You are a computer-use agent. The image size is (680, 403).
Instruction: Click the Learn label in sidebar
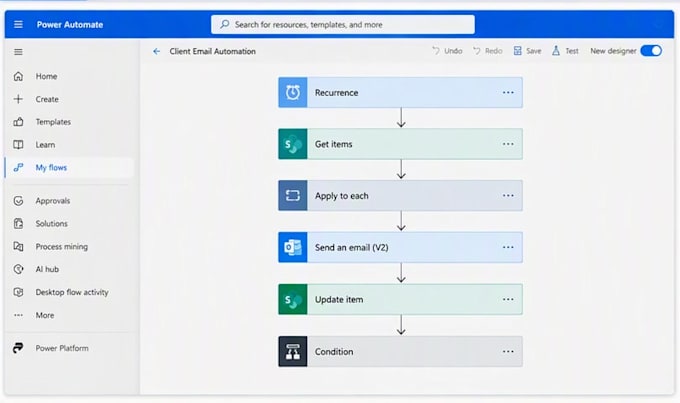tap(45, 145)
